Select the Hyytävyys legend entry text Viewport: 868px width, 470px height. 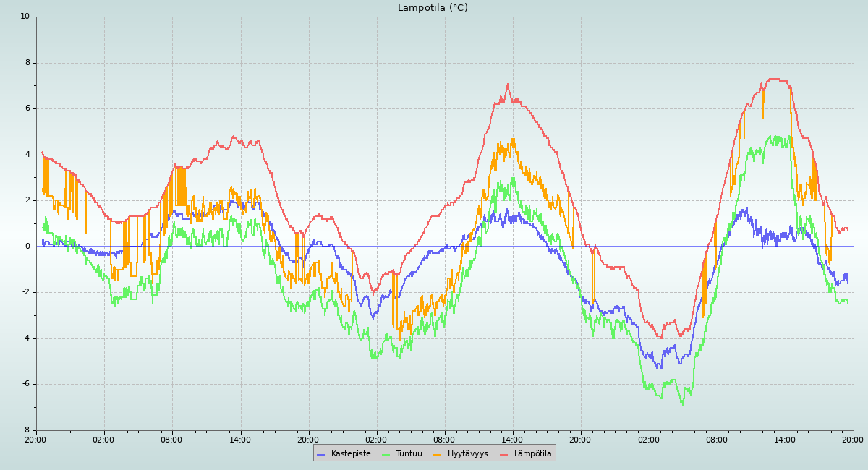tap(467, 453)
